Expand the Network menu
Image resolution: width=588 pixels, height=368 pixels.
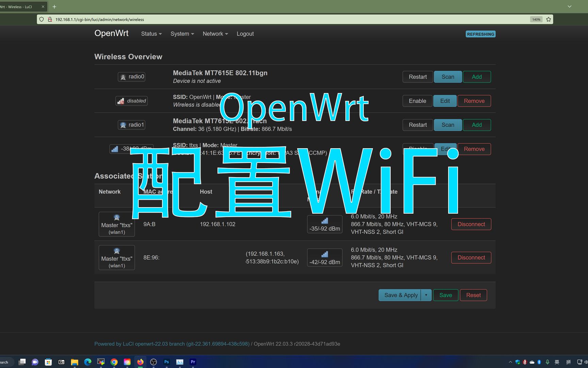click(x=215, y=34)
